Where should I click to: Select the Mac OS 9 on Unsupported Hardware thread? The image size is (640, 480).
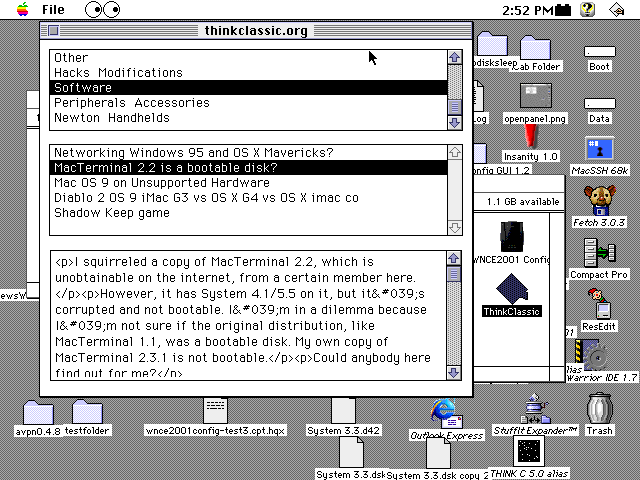[x=161, y=183]
